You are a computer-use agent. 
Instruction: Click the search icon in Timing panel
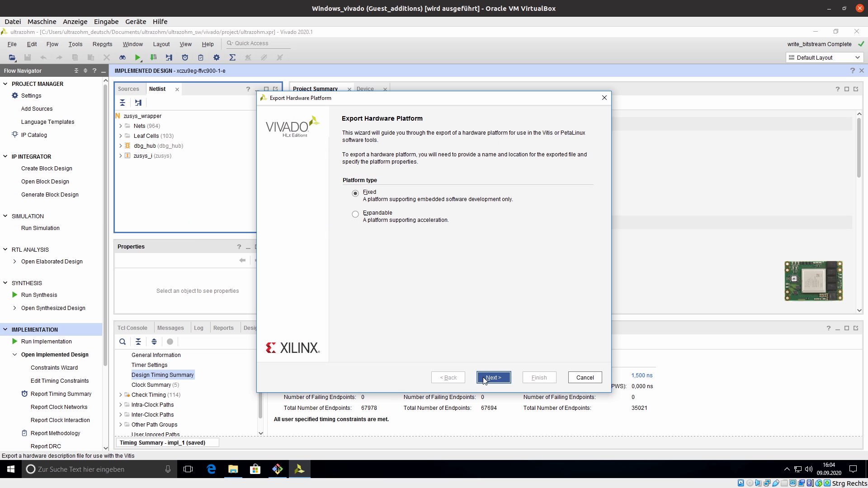[123, 342]
